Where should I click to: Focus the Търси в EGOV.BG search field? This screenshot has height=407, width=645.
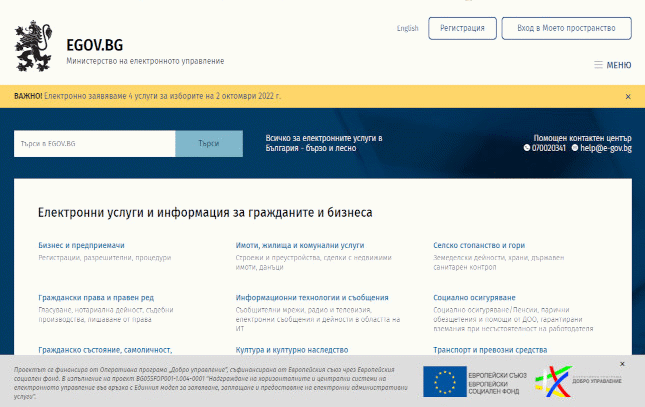click(x=95, y=144)
